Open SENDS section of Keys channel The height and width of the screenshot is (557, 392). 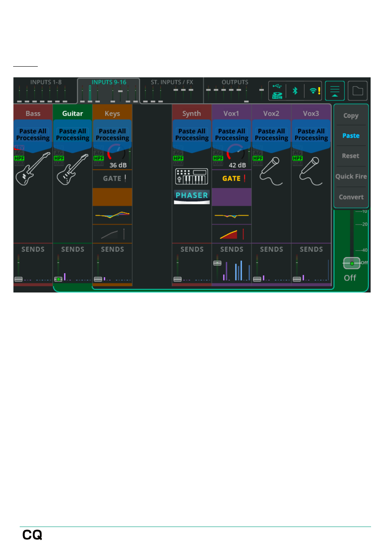point(112,263)
